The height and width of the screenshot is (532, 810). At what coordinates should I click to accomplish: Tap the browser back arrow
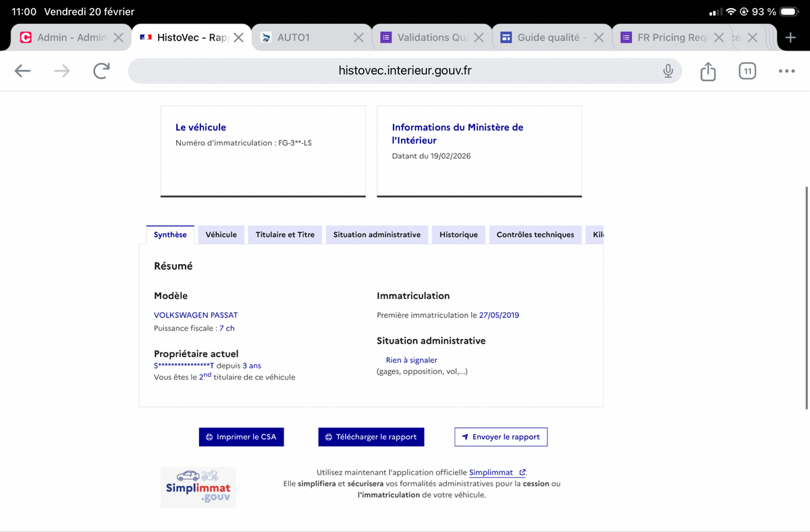(22, 71)
